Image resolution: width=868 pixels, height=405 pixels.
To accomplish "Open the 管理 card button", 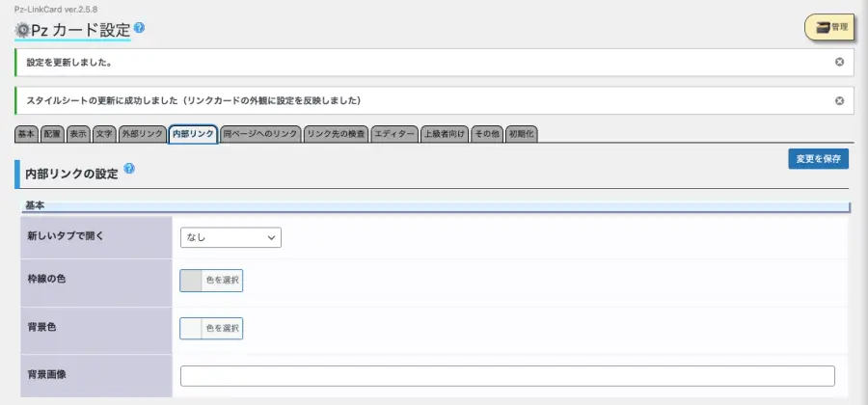I will tap(829, 27).
